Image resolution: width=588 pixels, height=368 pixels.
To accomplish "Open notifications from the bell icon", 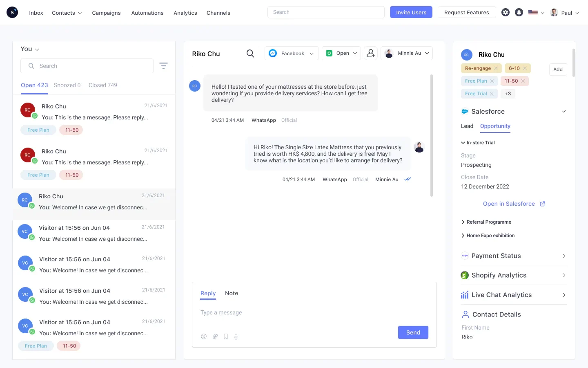I will (x=519, y=12).
